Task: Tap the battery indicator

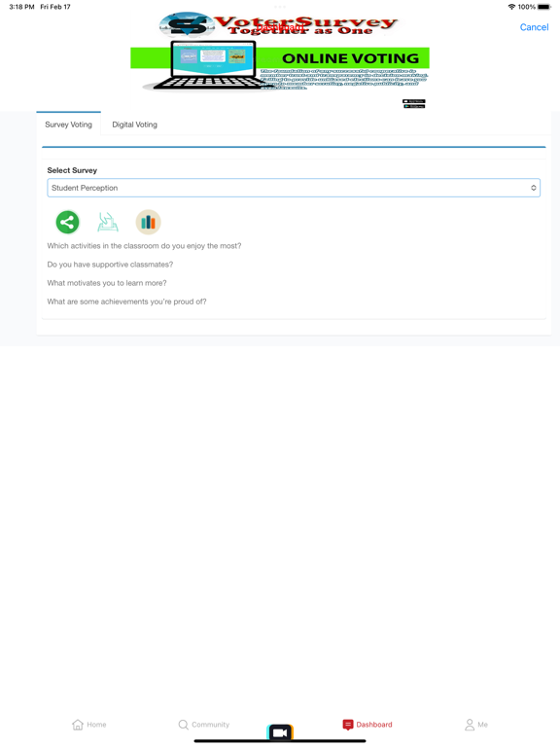Action: pyautogui.click(x=543, y=7)
